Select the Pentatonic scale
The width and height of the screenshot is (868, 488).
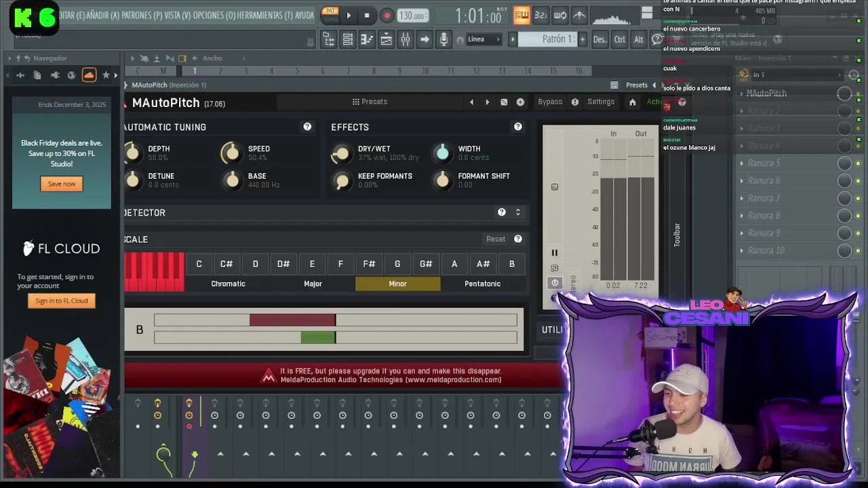(x=482, y=284)
